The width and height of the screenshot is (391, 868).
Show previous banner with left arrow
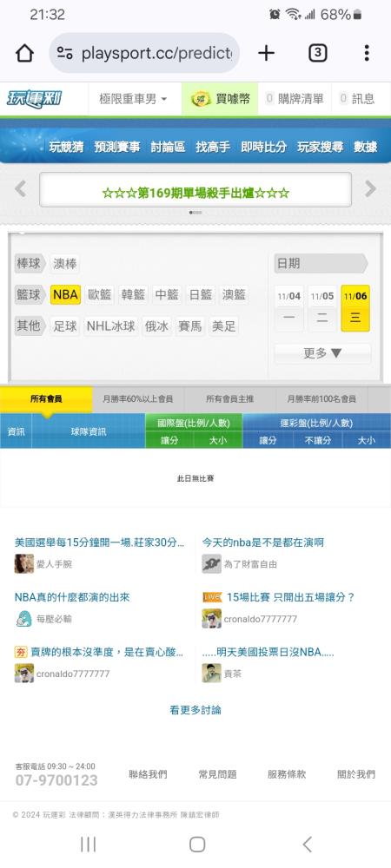21,188
